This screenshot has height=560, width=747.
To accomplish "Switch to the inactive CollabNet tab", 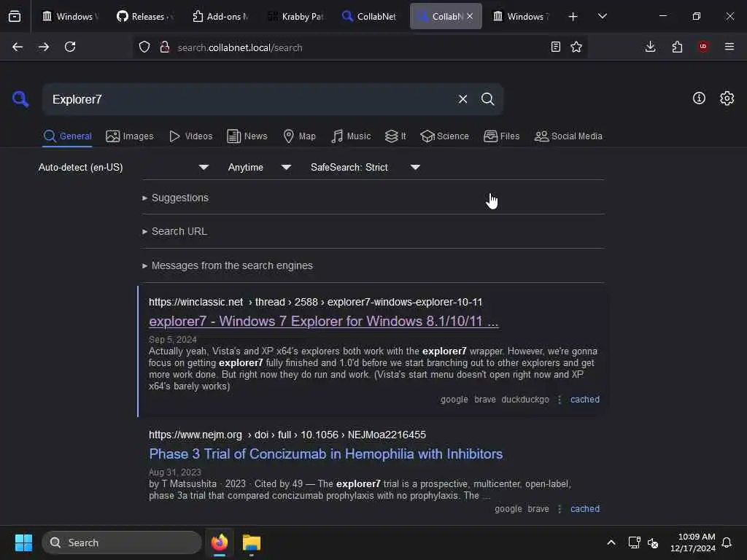I will [370, 17].
